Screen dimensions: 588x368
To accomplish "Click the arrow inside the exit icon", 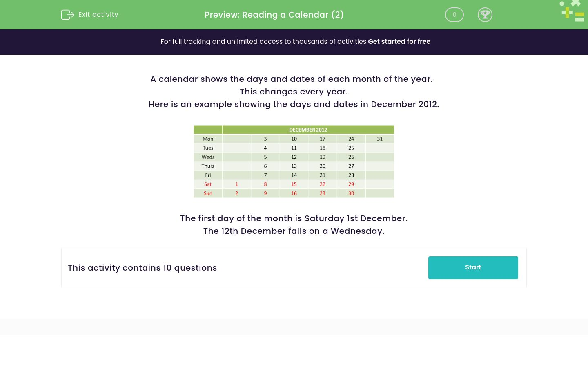I will 70,15.
